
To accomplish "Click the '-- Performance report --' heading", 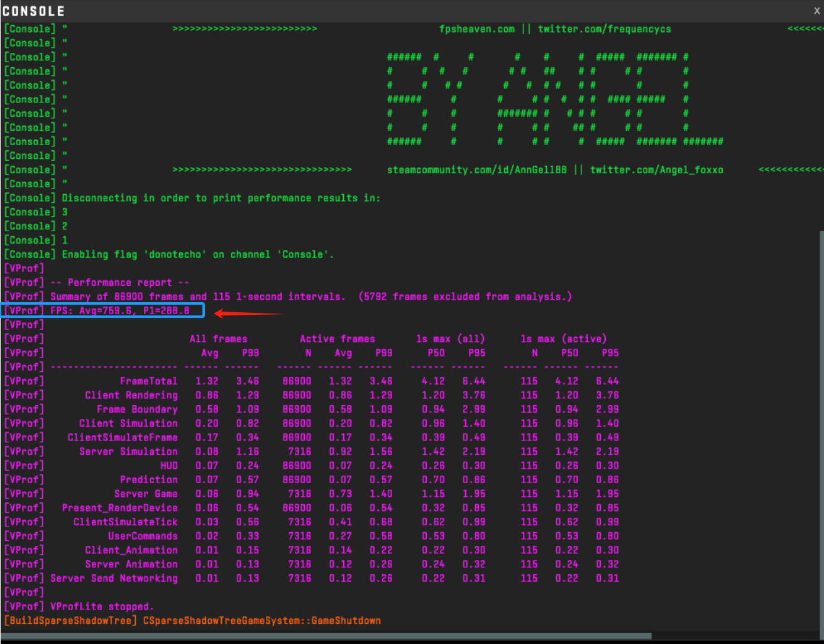I will click(119, 283).
